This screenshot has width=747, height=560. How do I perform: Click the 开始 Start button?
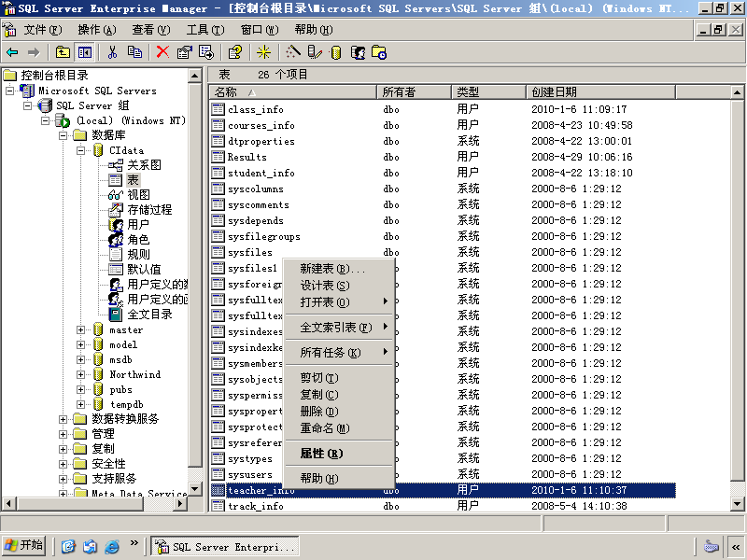pos(24,545)
